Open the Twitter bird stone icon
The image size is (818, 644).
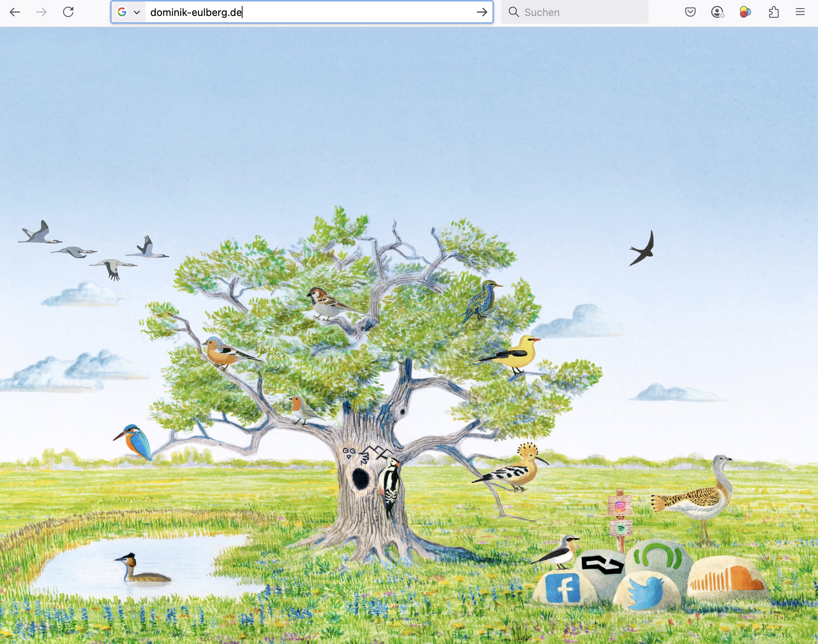646,591
